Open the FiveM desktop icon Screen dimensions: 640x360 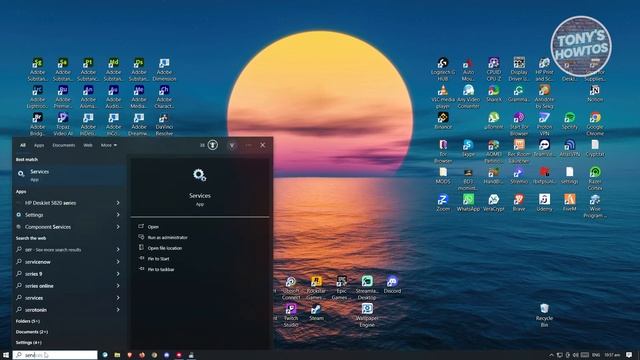click(569, 202)
